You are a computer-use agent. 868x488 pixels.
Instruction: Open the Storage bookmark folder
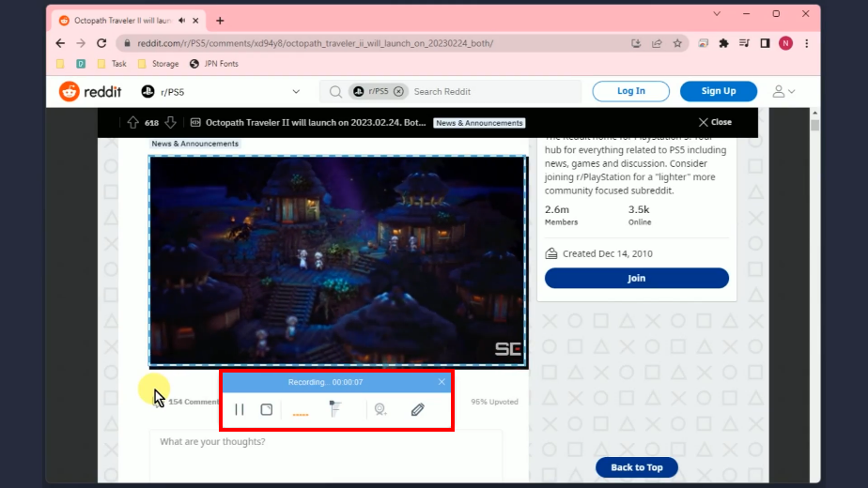(159, 64)
